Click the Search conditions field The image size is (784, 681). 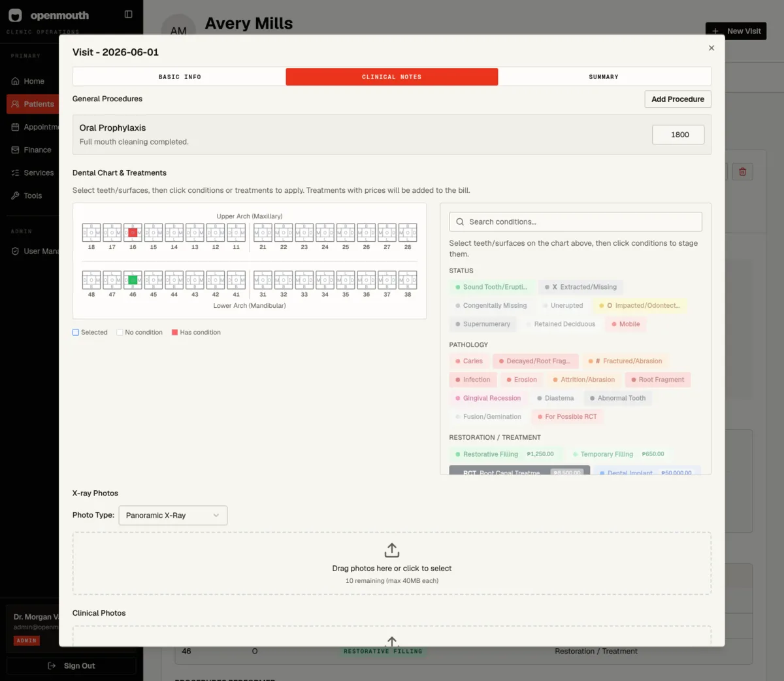tap(576, 222)
